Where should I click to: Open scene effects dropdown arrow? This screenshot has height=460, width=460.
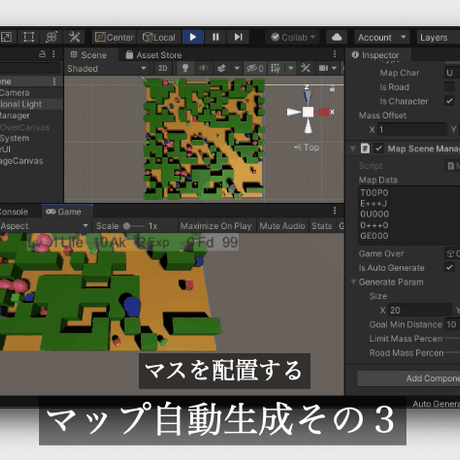[237, 69]
